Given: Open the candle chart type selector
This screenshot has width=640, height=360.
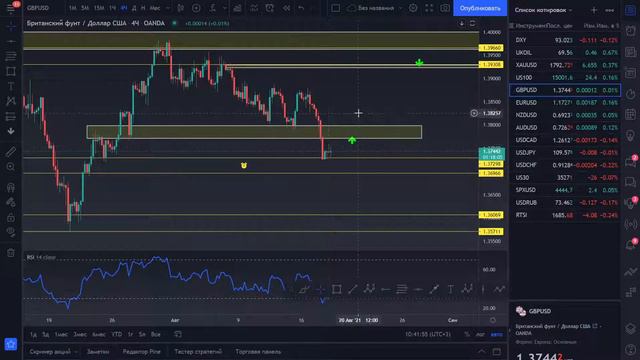Looking at the screenshot, I should click(x=180, y=8).
